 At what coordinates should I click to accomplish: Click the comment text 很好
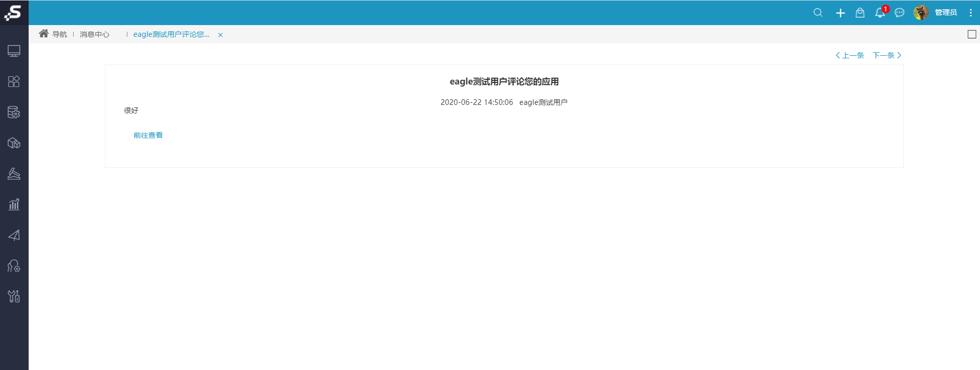coord(131,110)
